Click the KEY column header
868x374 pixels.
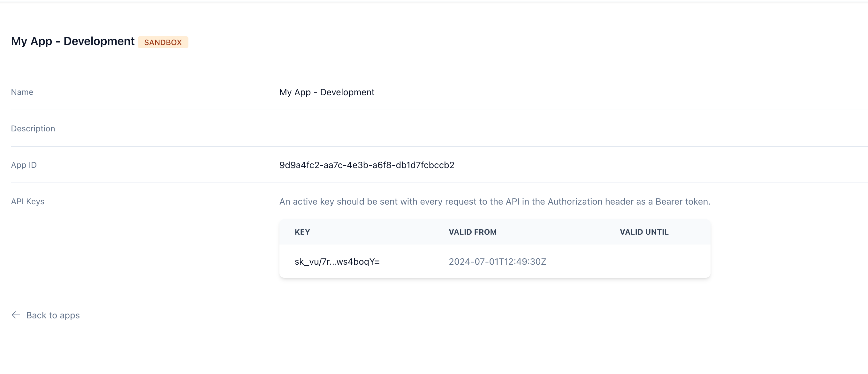click(x=302, y=232)
